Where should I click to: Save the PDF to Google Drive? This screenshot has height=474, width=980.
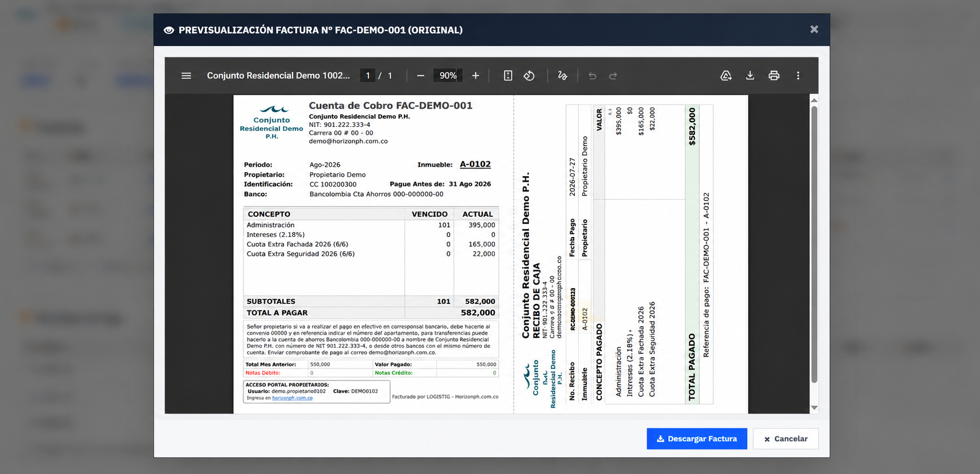(x=726, y=76)
